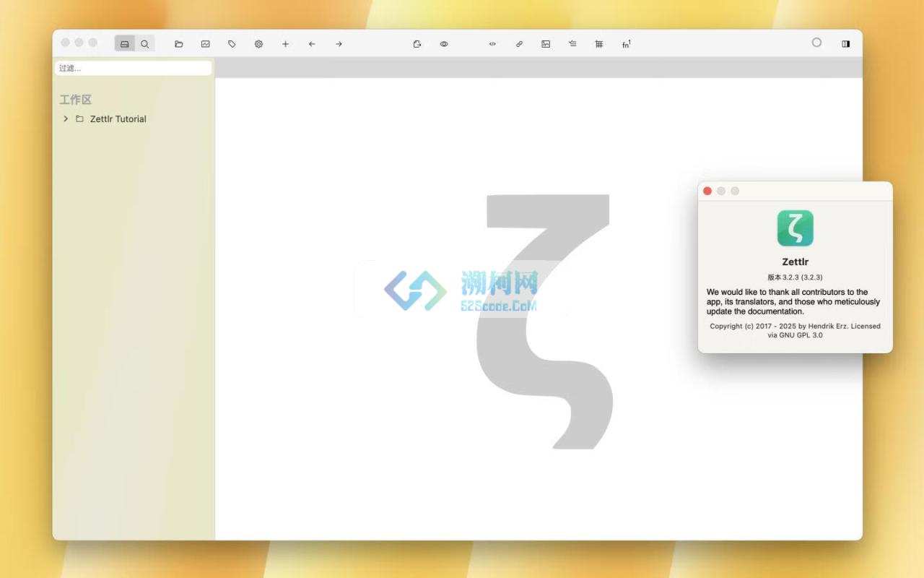Go back with the left arrow
The width and height of the screenshot is (924, 578).
point(312,44)
